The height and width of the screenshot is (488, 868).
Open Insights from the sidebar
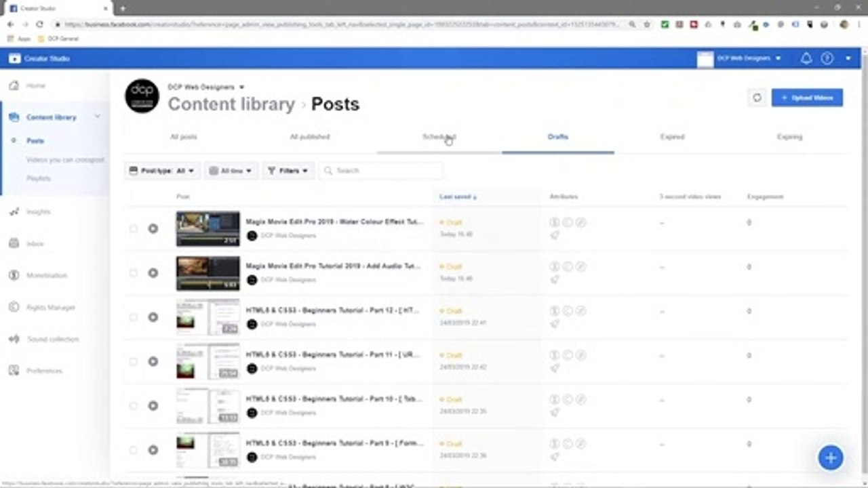(x=37, y=212)
